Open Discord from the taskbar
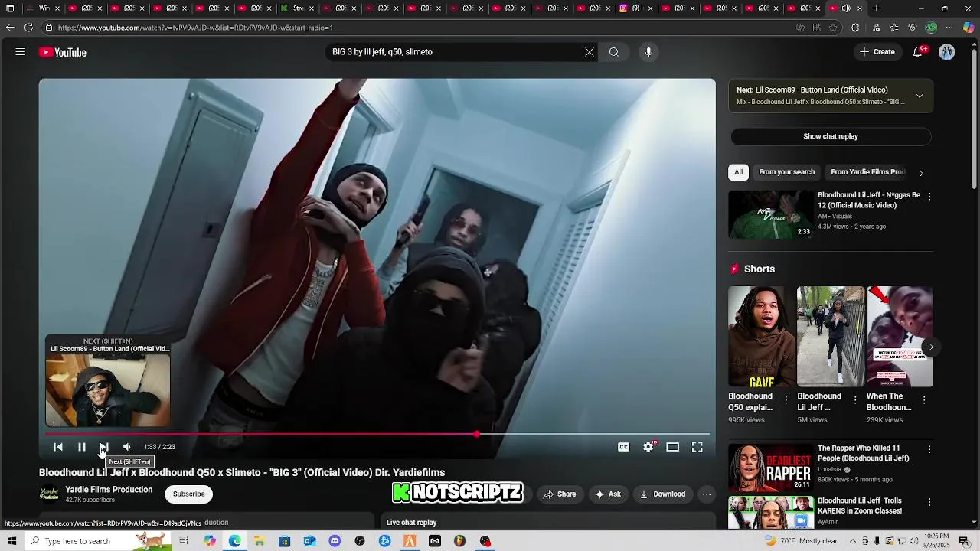The width and height of the screenshot is (980, 551). click(335, 541)
